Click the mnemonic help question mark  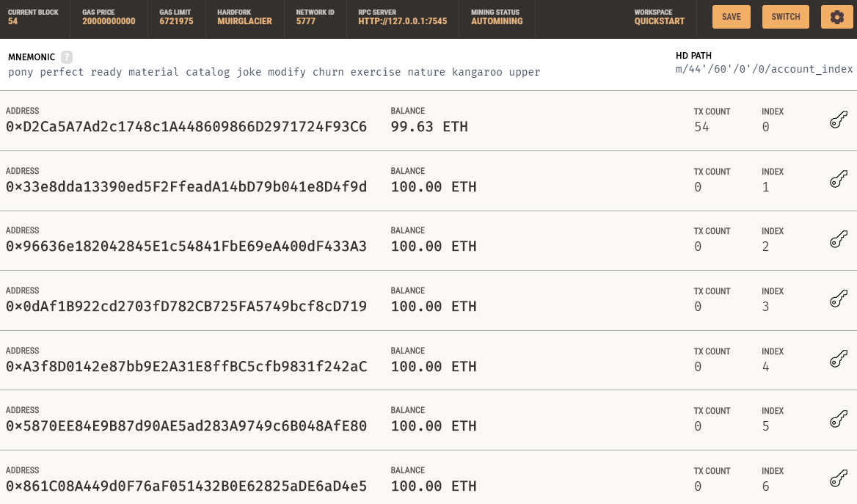(x=67, y=56)
